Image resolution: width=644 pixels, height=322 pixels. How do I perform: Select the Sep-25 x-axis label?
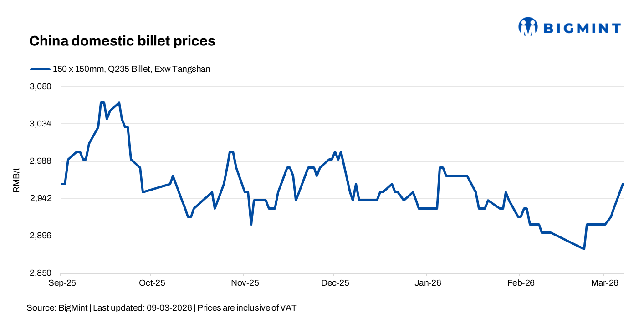pos(61,283)
